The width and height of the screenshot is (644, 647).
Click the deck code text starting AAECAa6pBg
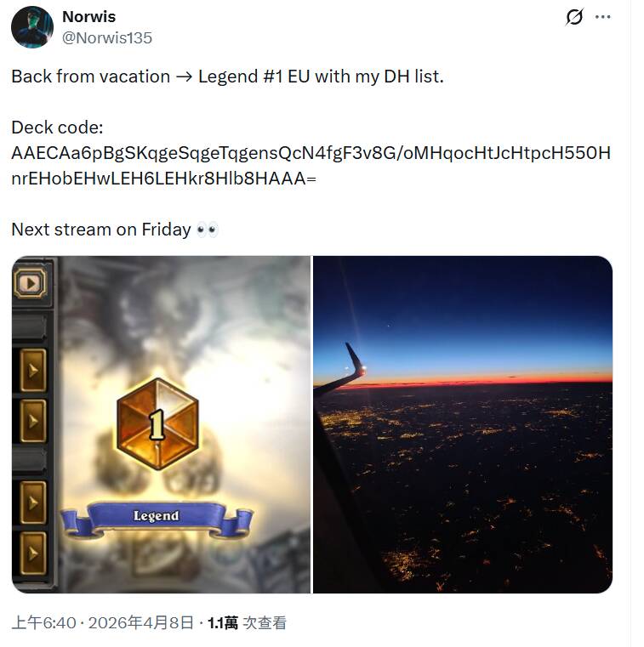pos(311,166)
